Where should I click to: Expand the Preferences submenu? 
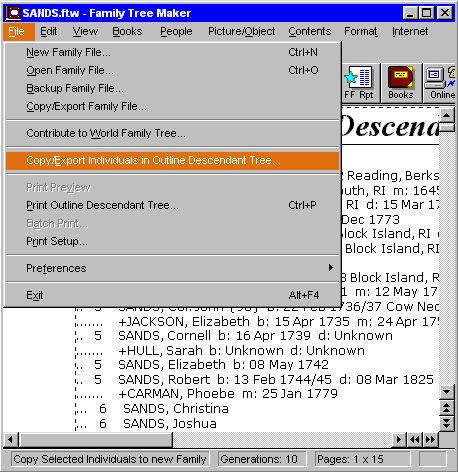[172, 268]
